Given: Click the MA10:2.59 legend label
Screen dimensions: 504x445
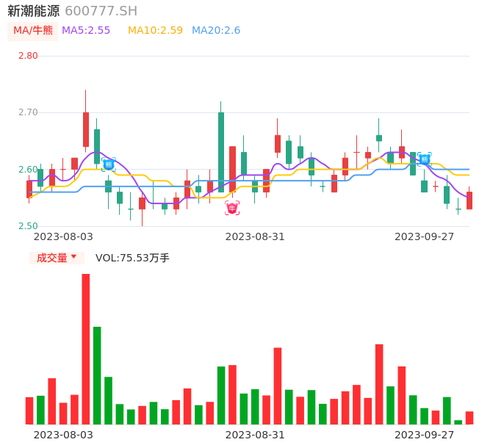Looking at the screenshot, I should (155, 31).
